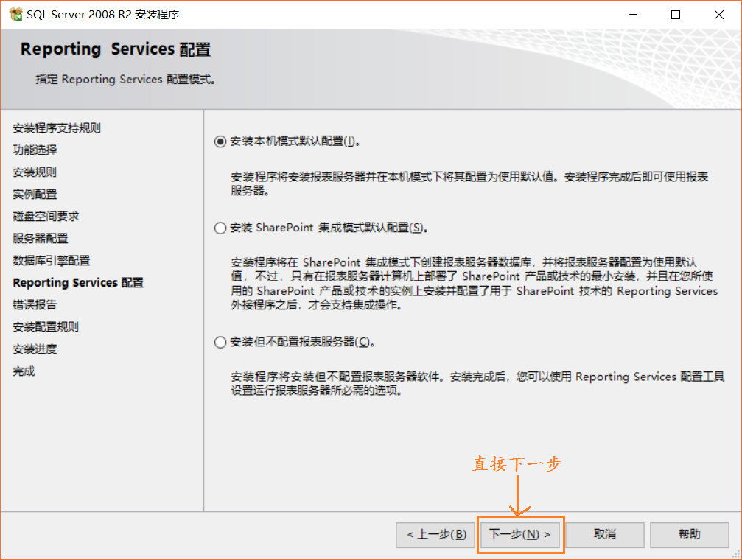Select 安装配置规则 step in sidebar
Viewport: 742px width, 560px height.
coord(46,327)
